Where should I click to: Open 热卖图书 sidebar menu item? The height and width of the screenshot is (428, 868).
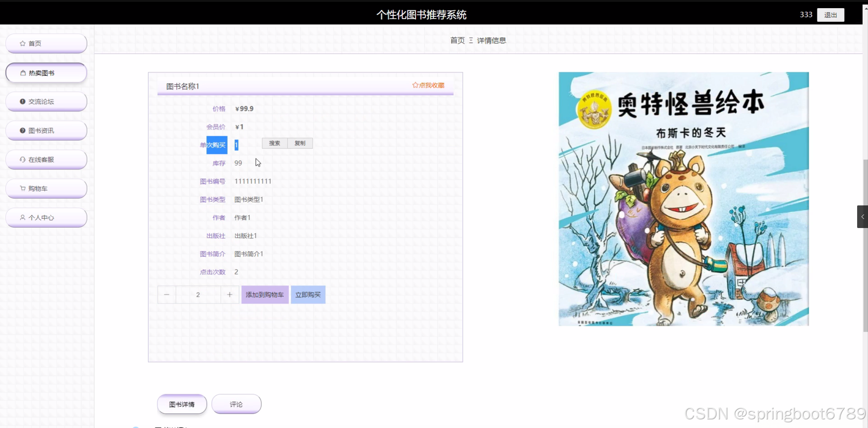[x=46, y=73]
